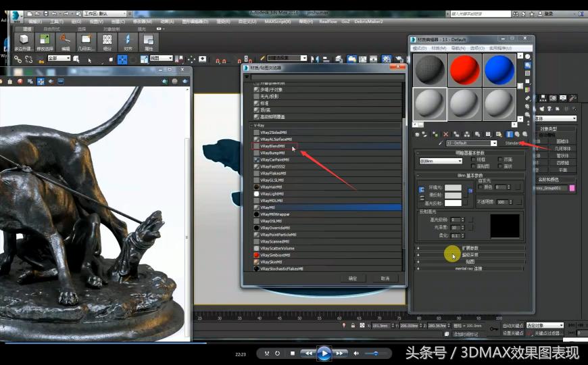588x365 pixels.
Task: Toggle the checkered Background icon
Action: pos(528,73)
